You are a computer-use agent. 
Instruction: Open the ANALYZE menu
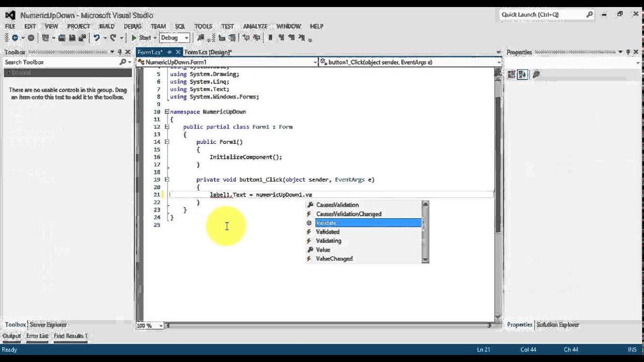[x=255, y=26]
